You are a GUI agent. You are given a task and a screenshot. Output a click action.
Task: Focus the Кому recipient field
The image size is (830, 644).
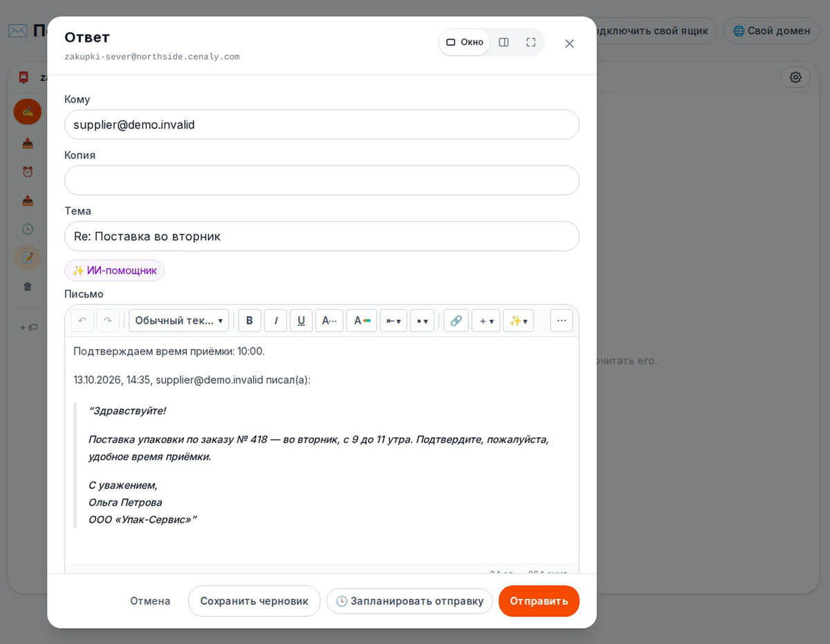322,125
